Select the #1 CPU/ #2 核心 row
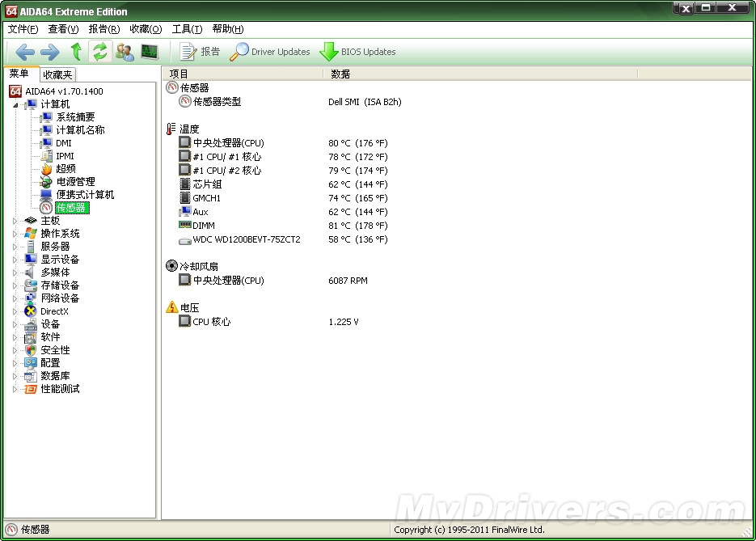Image resolution: width=756 pixels, height=541 pixels. point(283,170)
